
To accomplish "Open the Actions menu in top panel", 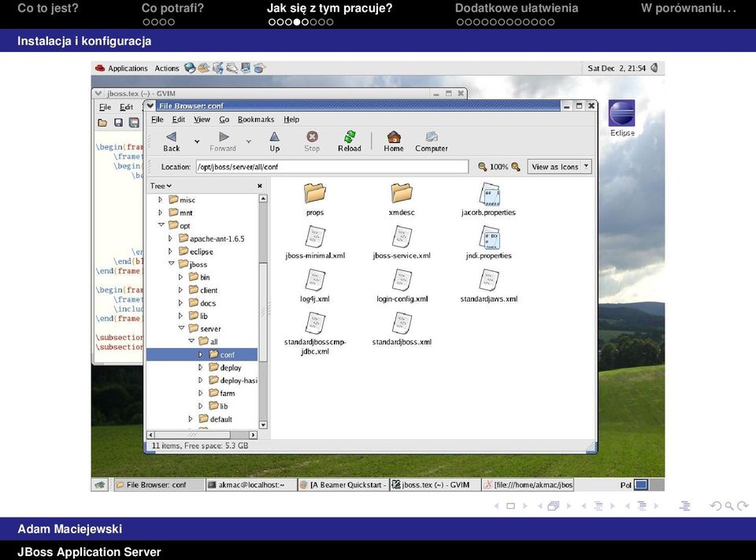I will 166,69.
